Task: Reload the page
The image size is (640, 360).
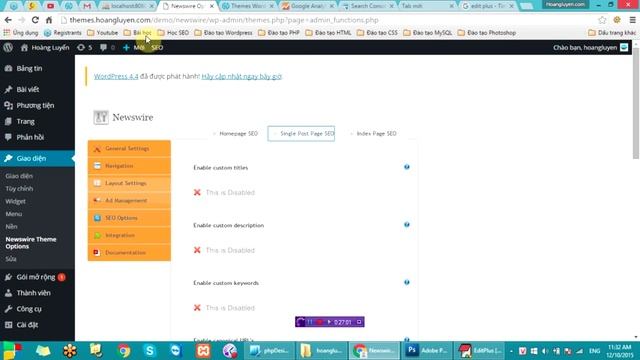Action: point(35,20)
